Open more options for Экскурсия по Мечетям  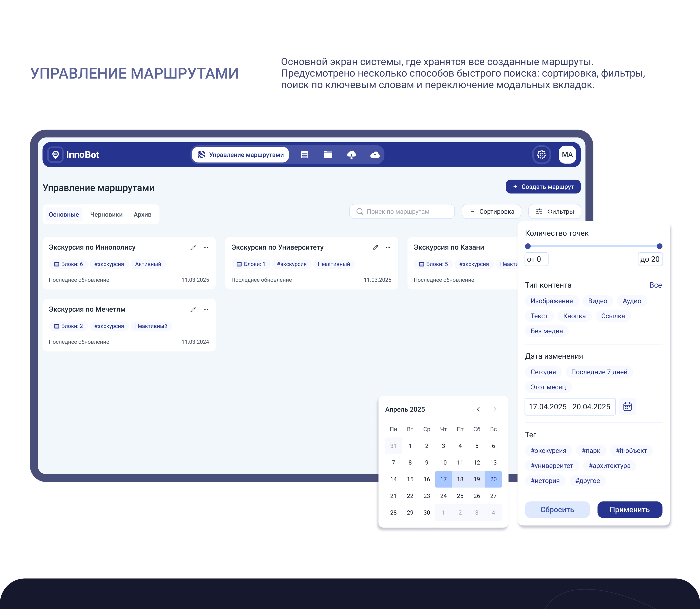point(206,309)
